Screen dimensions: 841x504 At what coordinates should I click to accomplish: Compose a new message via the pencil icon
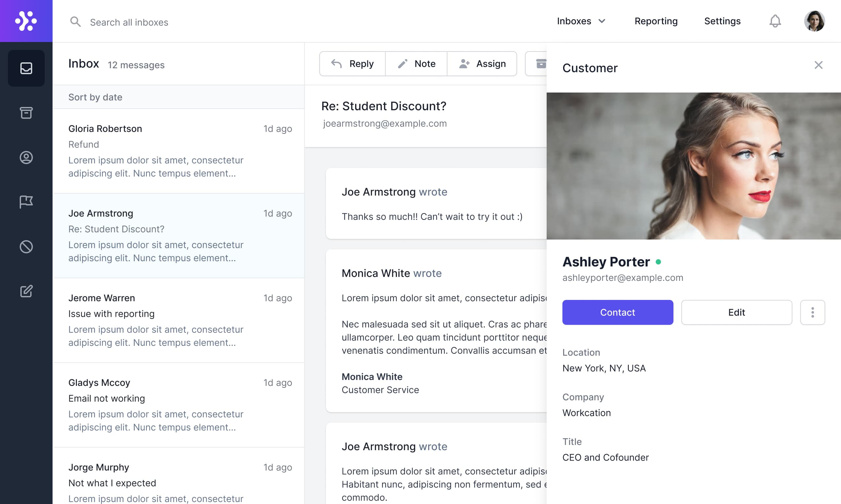coord(26,291)
